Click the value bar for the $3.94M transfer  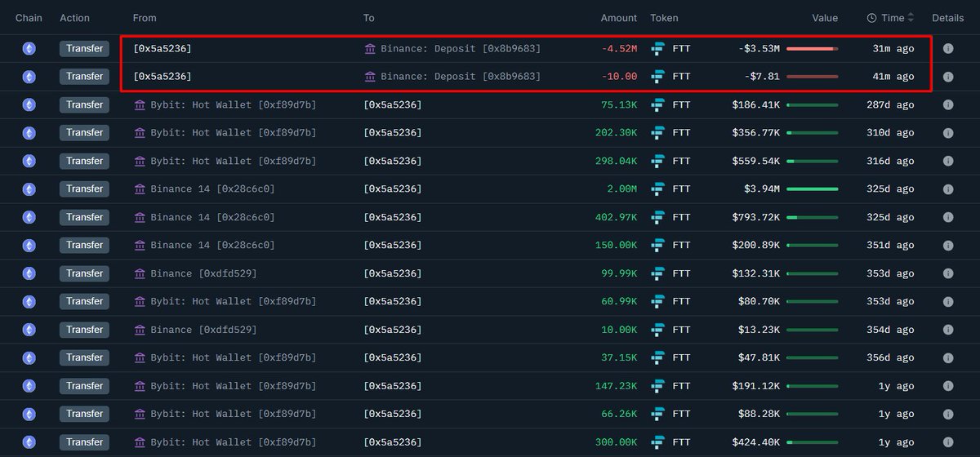click(x=812, y=189)
